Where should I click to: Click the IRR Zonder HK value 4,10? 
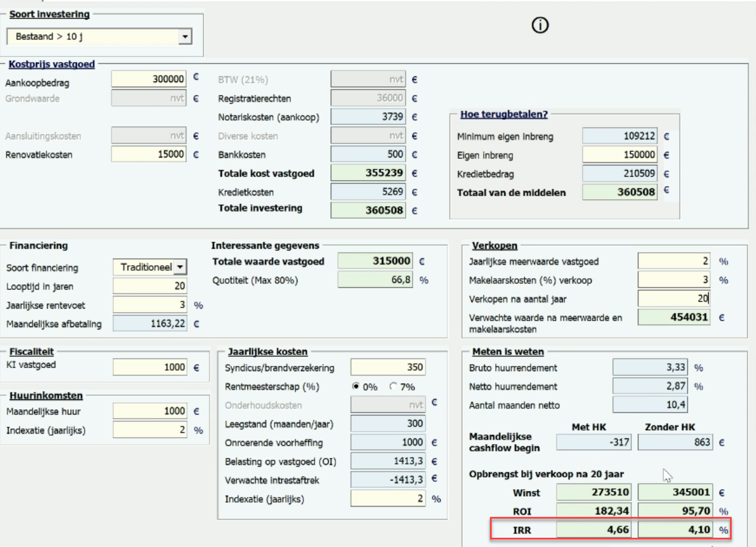point(676,529)
